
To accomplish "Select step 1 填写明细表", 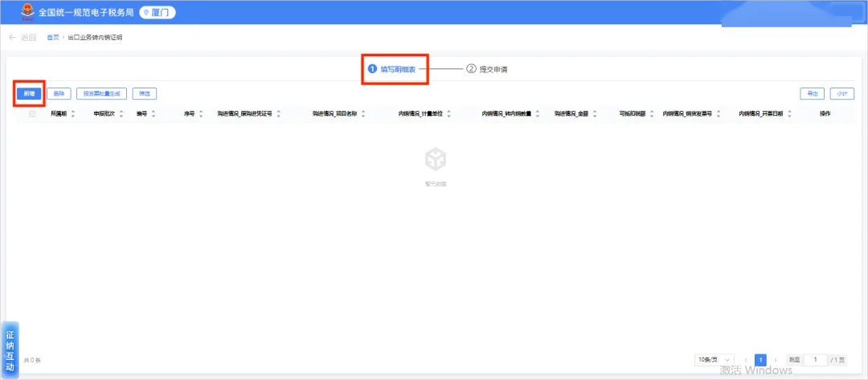I will coord(392,69).
